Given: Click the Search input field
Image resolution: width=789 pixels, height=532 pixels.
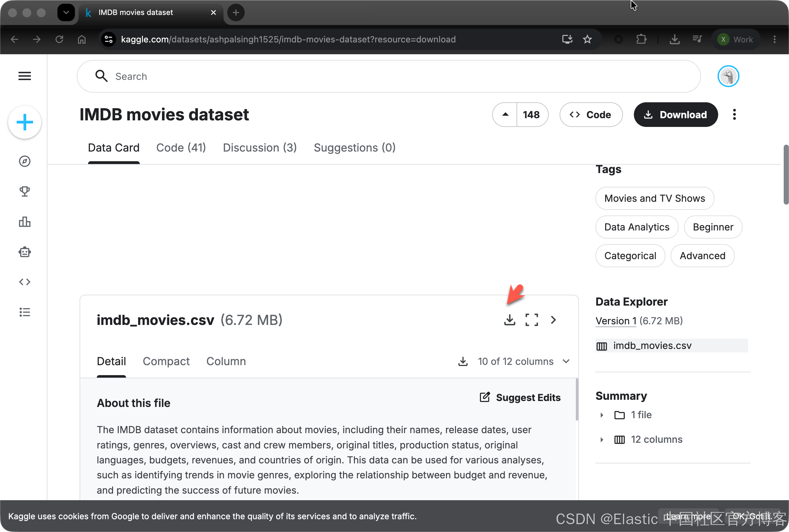Looking at the screenshot, I should pos(389,76).
